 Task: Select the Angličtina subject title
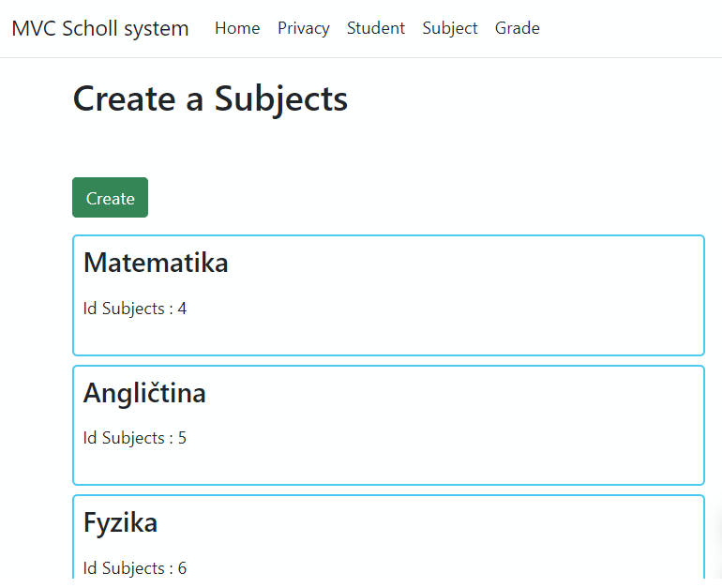click(x=144, y=393)
